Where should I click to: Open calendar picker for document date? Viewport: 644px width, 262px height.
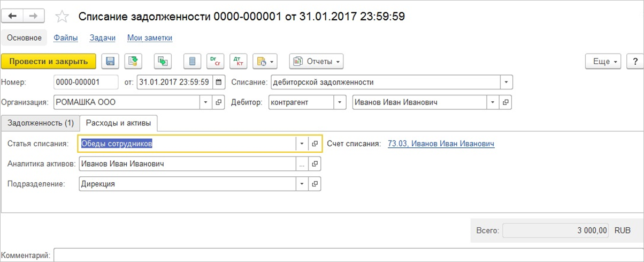tap(219, 83)
